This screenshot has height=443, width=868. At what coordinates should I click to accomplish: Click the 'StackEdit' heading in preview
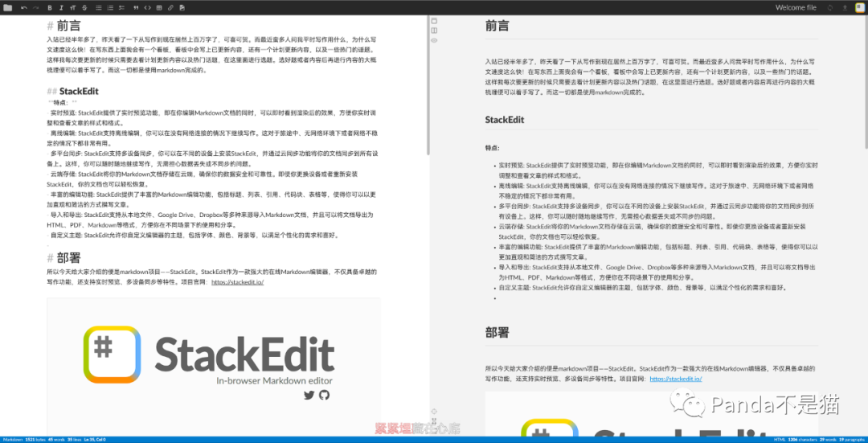(x=504, y=119)
